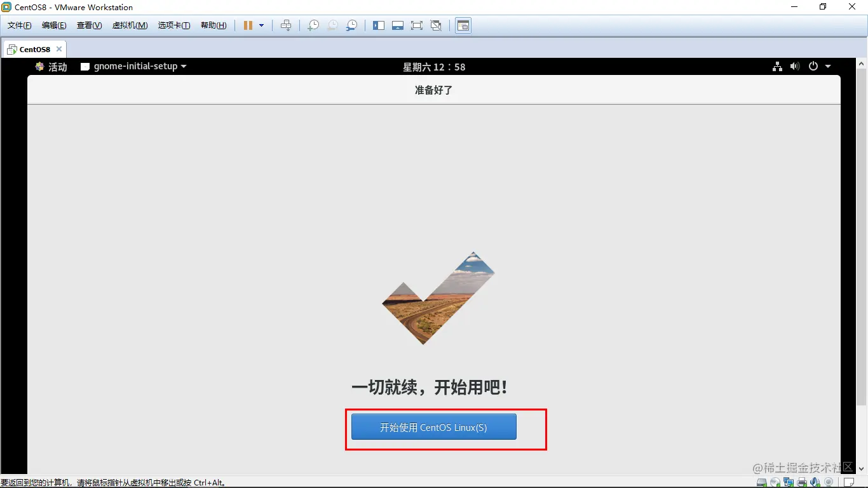This screenshot has width=868, height=488.
Task: Open the snapshot manager icon
Action: click(x=351, y=25)
